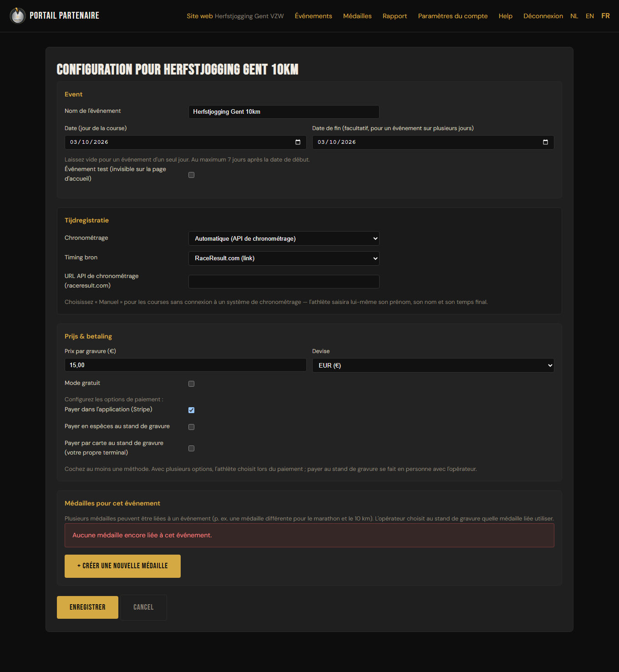Click the Cancel button
The height and width of the screenshot is (672, 619).
click(143, 607)
